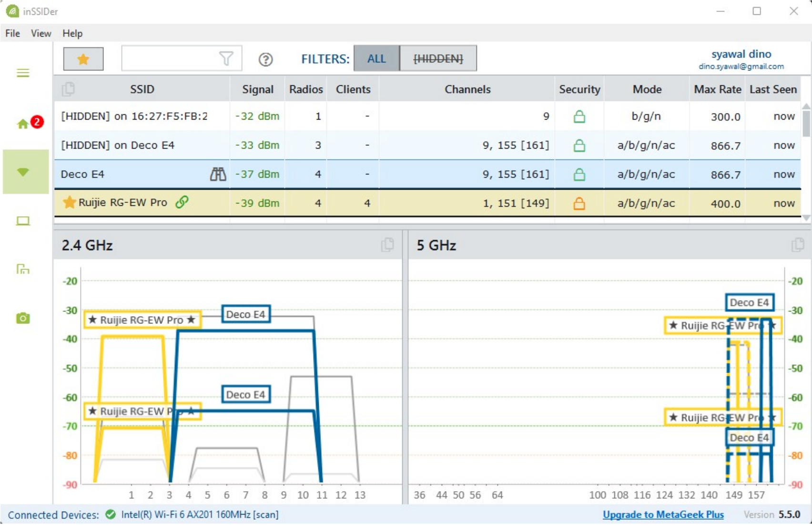Copy the 2.4 GHz chart via copy icon
The image size is (812, 525).
(x=387, y=245)
